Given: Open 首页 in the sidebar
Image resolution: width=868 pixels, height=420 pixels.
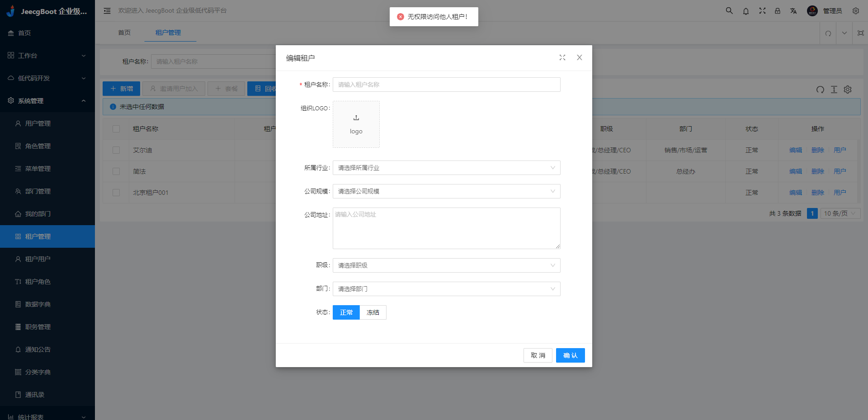Looking at the screenshot, I should click(47, 33).
